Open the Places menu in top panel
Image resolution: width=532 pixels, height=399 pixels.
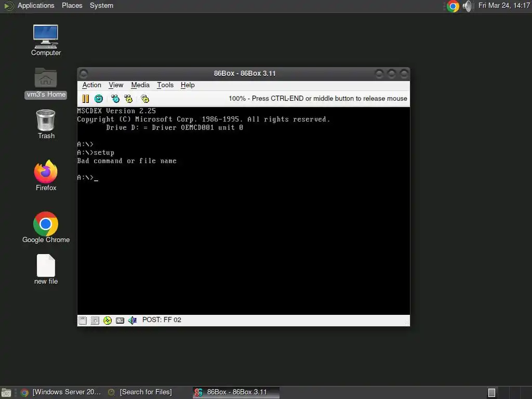(x=72, y=5)
